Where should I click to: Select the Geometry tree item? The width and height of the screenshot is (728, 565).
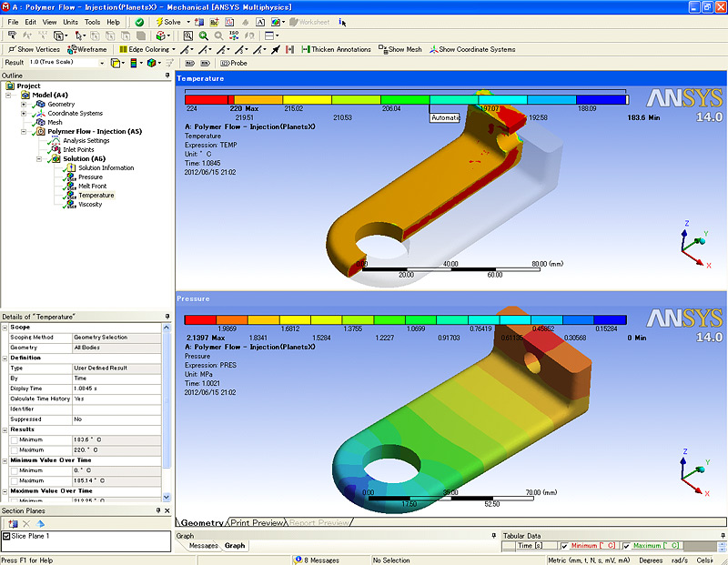point(61,104)
